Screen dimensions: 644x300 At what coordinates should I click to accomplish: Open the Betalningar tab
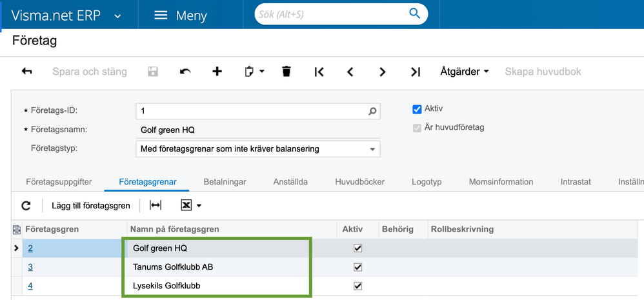point(225,182)
